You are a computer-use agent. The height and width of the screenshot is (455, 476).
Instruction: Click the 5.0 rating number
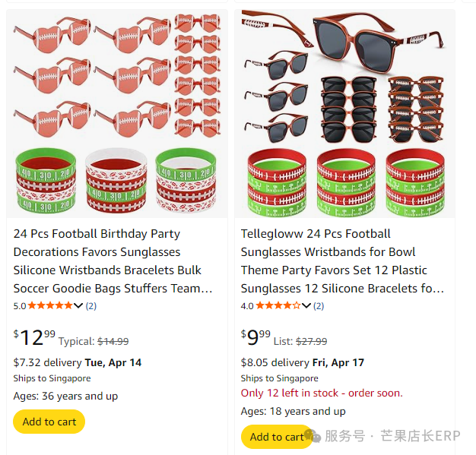tap(19, 306)
